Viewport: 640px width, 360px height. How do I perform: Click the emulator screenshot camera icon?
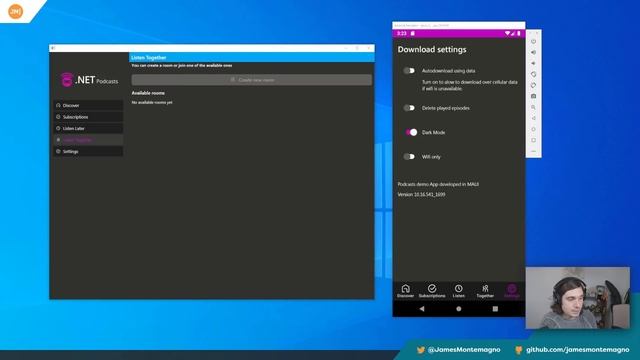click(533, 96)
